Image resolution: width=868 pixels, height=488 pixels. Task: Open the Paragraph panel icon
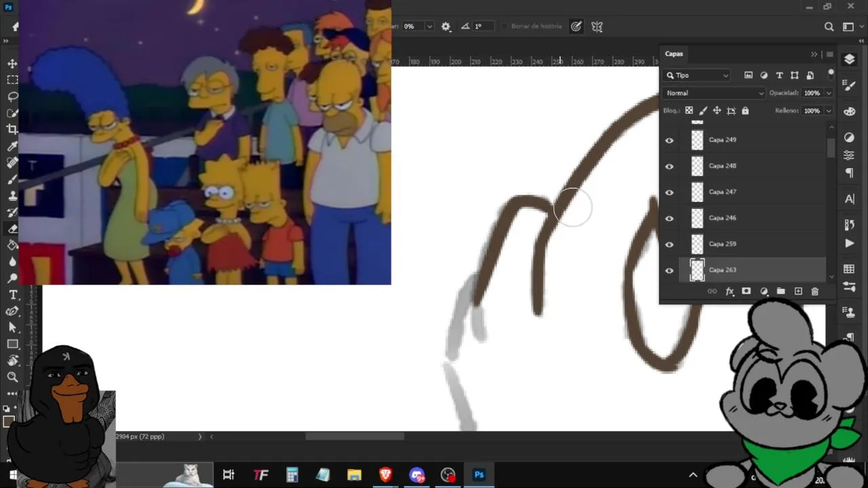pyautogui.click(x=849, y=173)
